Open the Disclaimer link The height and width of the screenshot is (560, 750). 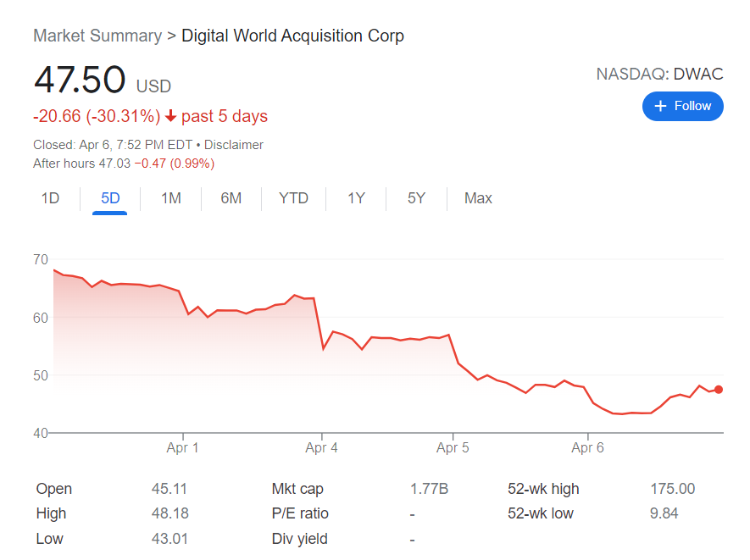pyautogui.click(x=233, y=145)
